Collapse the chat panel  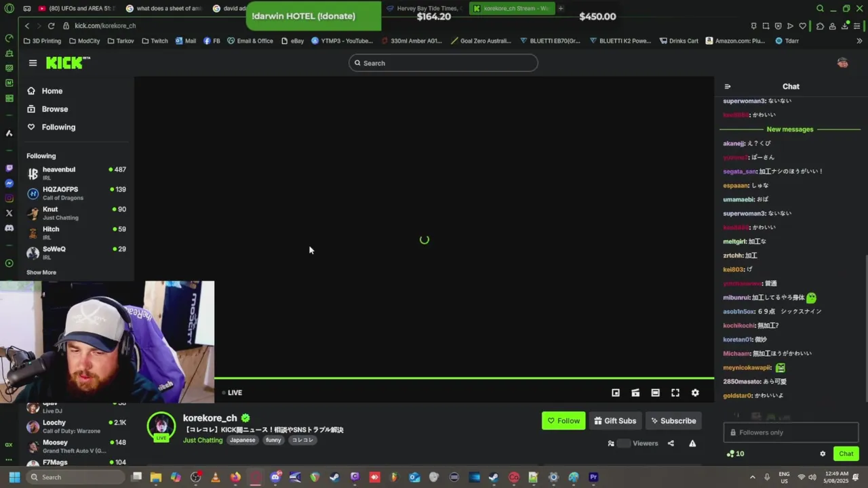pyautogui.click(x=728, y=87)
